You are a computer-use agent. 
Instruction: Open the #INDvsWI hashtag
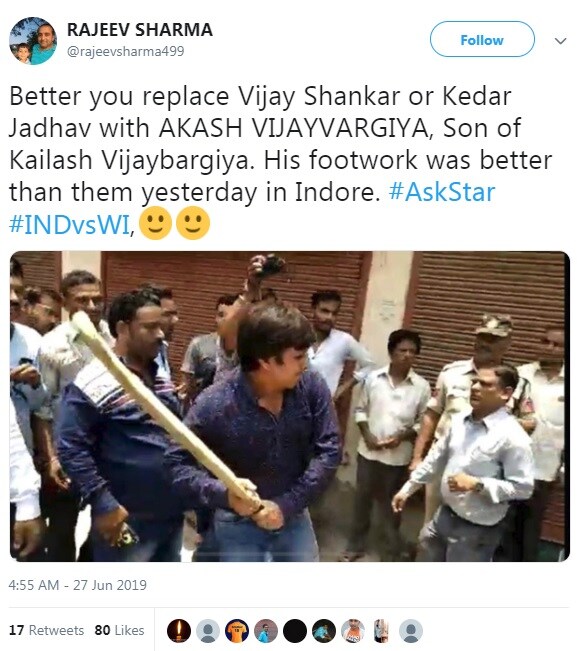(x=70, y=225)
